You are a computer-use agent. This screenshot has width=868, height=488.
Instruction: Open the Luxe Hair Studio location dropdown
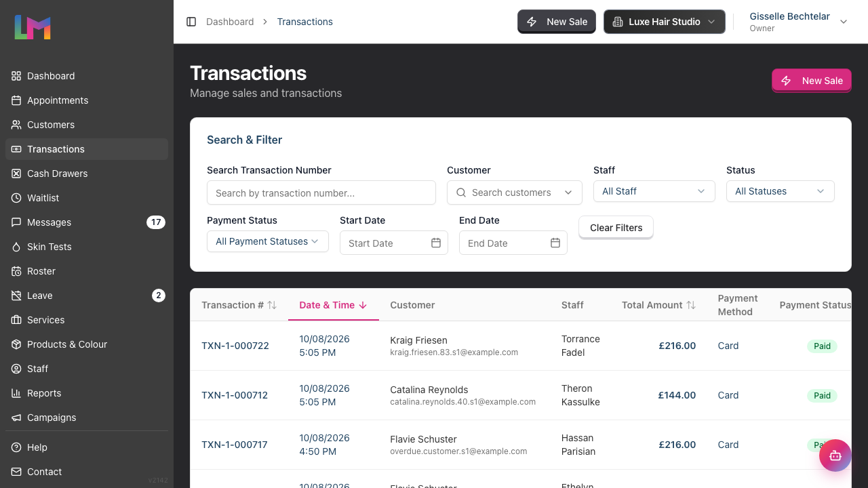(x=665, y=22)
